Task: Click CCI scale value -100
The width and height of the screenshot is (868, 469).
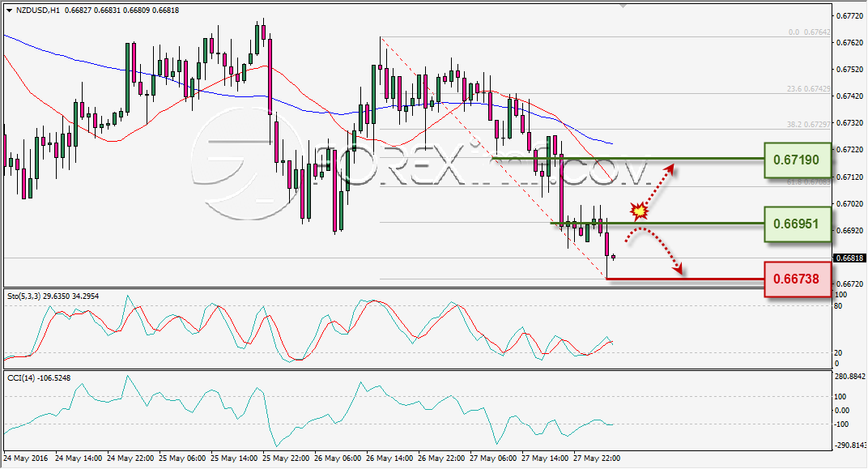Action: (x=841, y=424)
